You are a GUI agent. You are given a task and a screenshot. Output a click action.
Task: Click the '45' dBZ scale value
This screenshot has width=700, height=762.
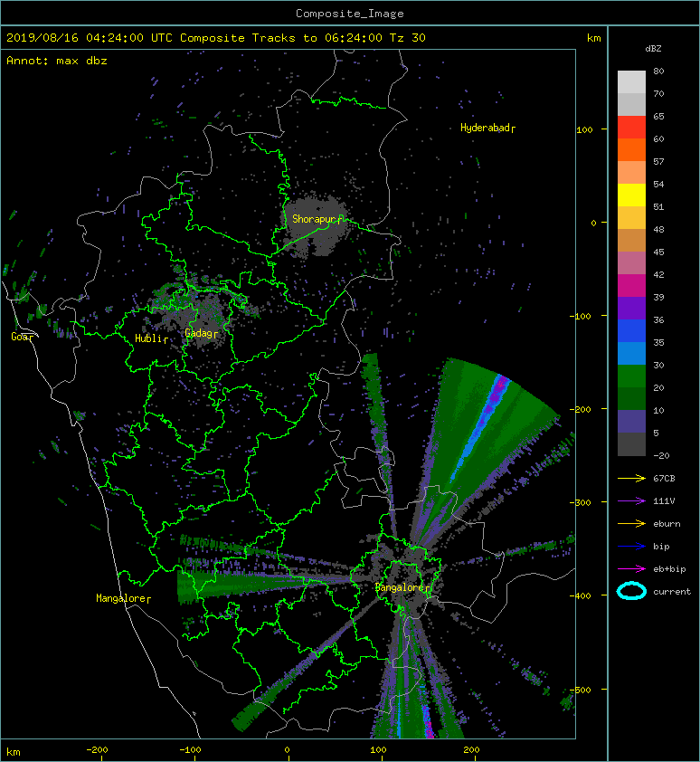click(x=658, y=252)
